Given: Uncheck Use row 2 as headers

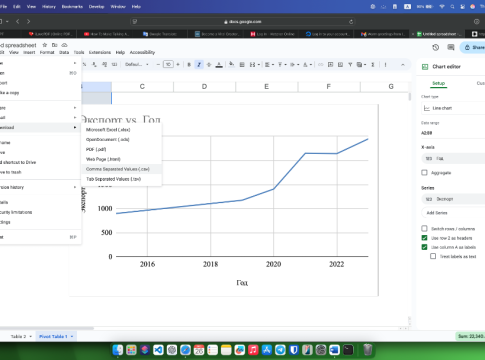Looking at the screenshot, I should click(424, 238).
